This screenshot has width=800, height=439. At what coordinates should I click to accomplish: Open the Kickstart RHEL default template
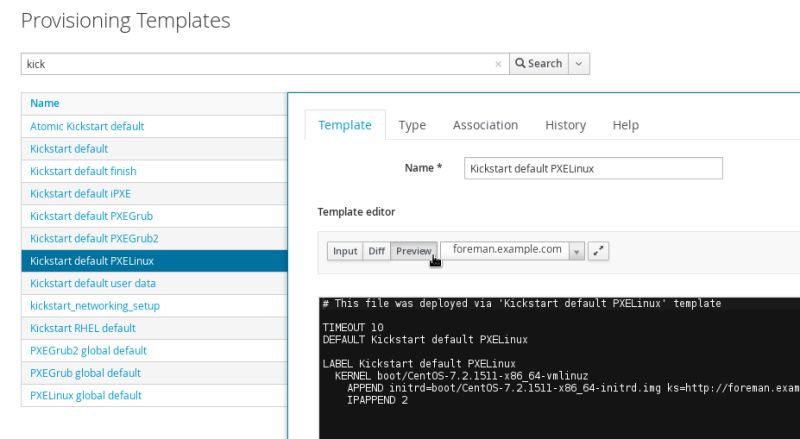tap(83, 328)
